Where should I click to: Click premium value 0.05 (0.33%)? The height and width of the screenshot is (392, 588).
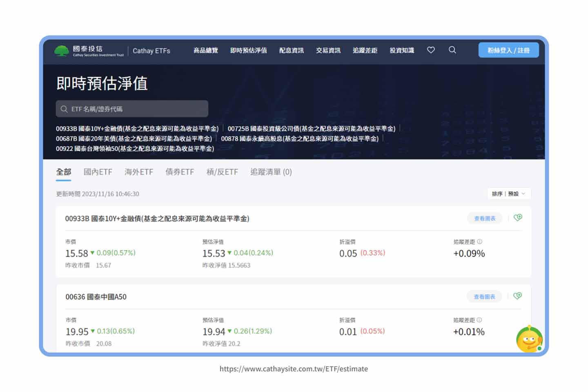pyautogui.click(x=362, y=253)
